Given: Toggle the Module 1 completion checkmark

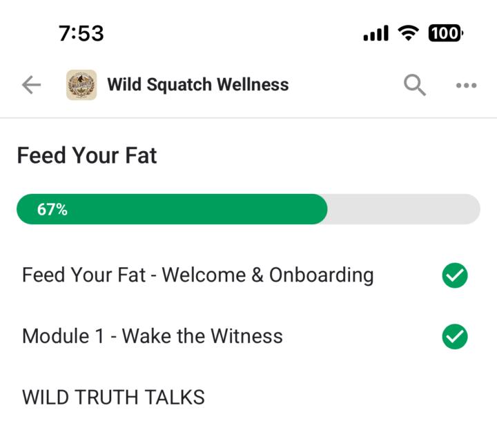Looking at the screenshot, I should [454, 336].
